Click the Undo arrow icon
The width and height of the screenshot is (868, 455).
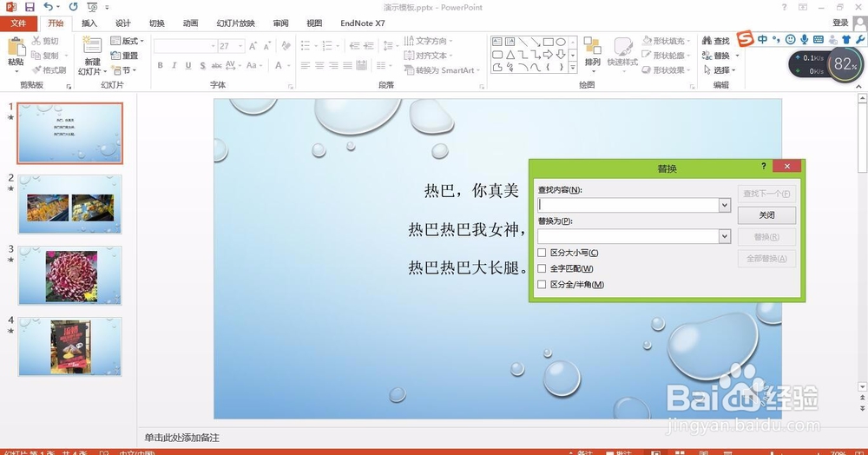pyautogui.click(x=49, y=7)
